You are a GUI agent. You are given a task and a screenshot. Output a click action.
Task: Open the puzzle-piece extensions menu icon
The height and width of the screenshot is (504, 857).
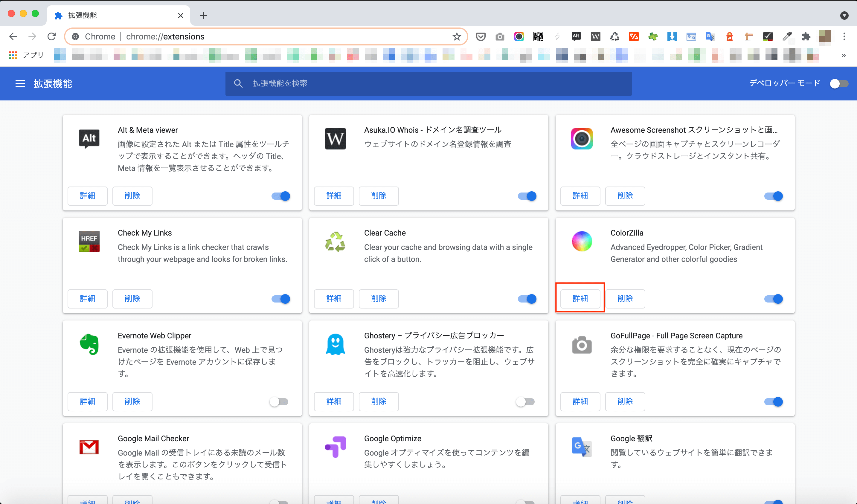click(806, 36)
